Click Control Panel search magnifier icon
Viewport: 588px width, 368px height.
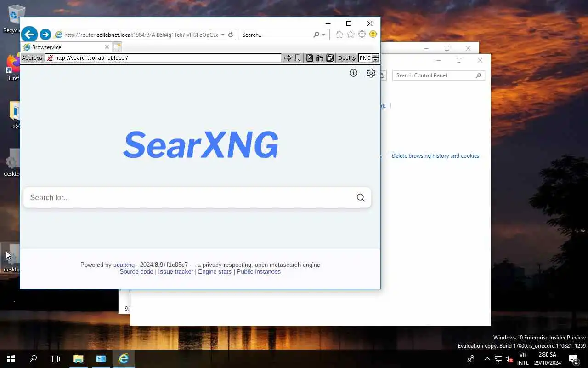pos(478,75)
